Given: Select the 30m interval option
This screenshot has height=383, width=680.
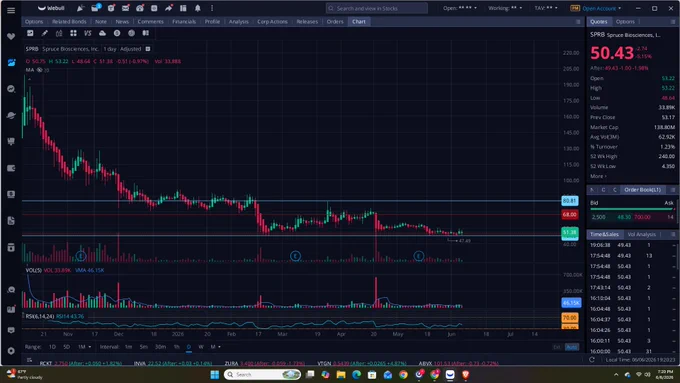Looking at the screenshot, I should click(x=160, y=347).
